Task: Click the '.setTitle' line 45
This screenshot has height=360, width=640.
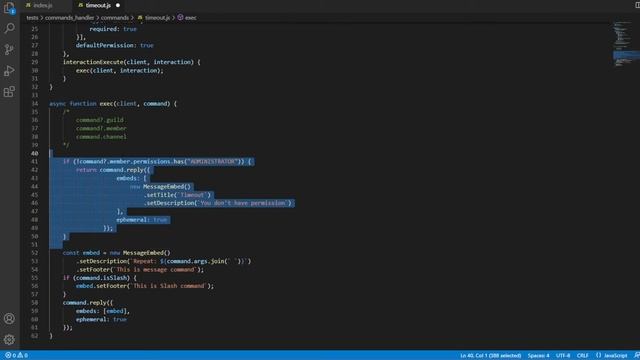Action: 178,195
